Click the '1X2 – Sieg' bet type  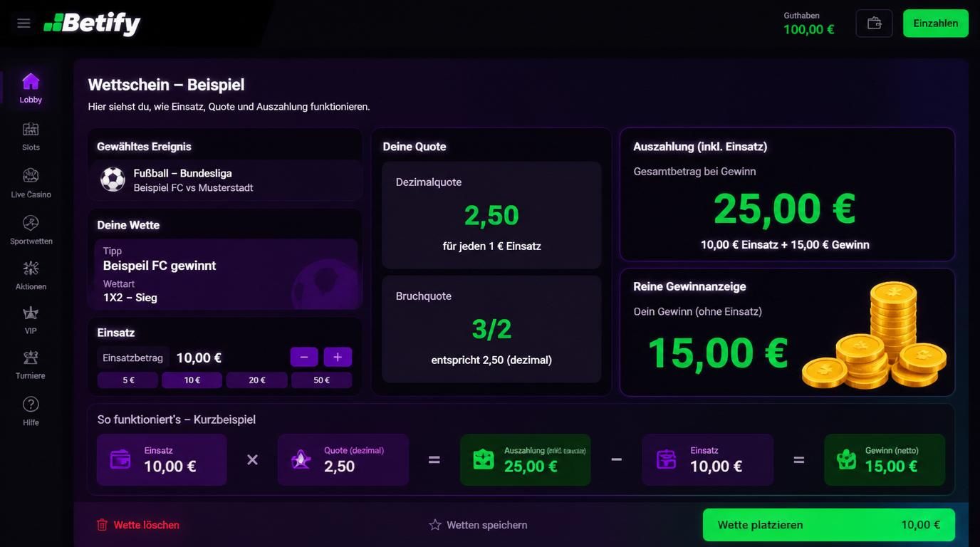pos(130,298)
